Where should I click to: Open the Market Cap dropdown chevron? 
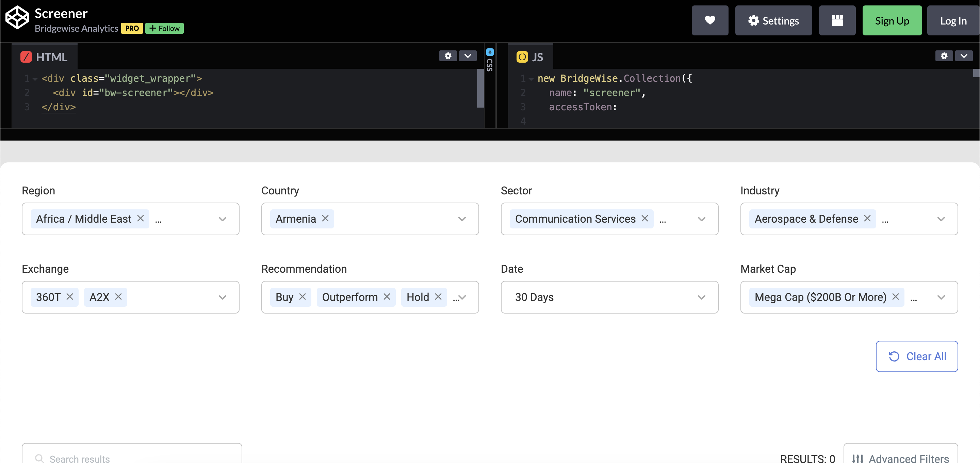tap(941, 297)
